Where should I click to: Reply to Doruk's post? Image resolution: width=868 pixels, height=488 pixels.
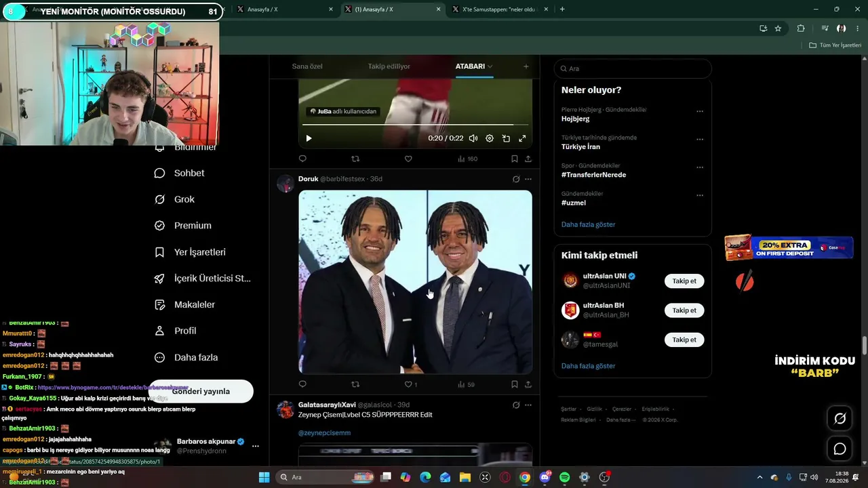tap(302, 384)
